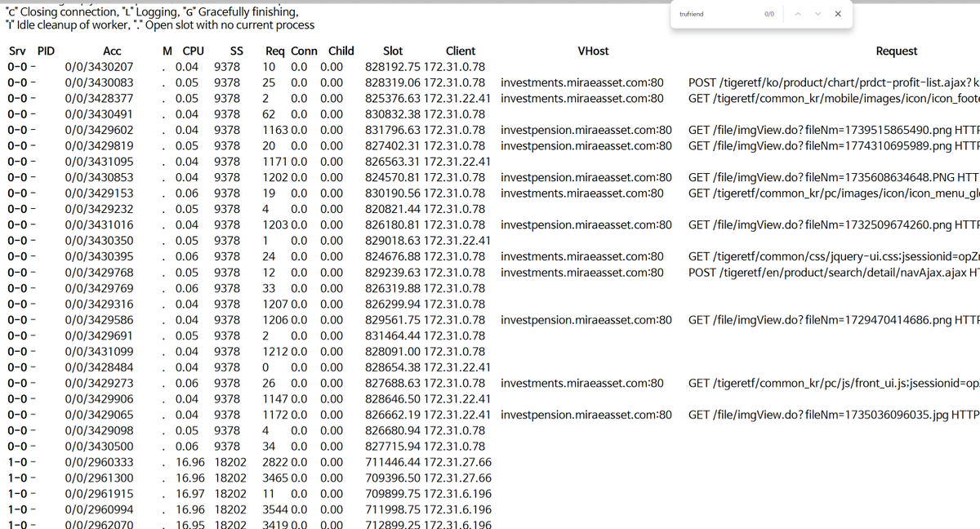This screenshot has width=980, height=529.
Task: Click the Acc value 0/0/3429602
Action: 99,130
